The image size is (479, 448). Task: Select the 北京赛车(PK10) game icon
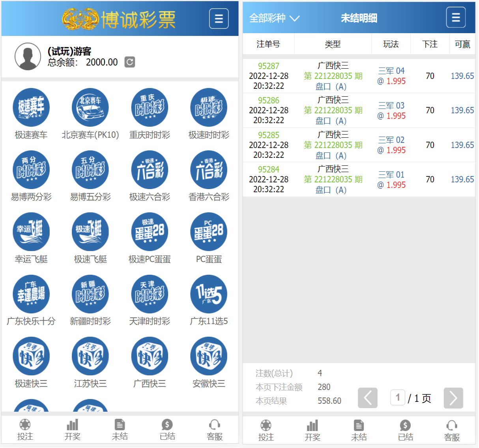tap(90, 108)
